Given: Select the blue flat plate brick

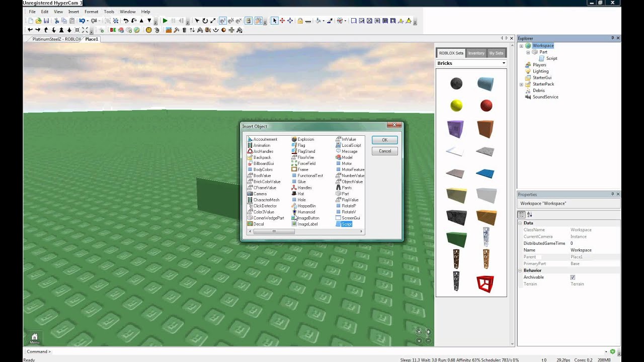Looking at the screenshot, I should click(486, 174).
